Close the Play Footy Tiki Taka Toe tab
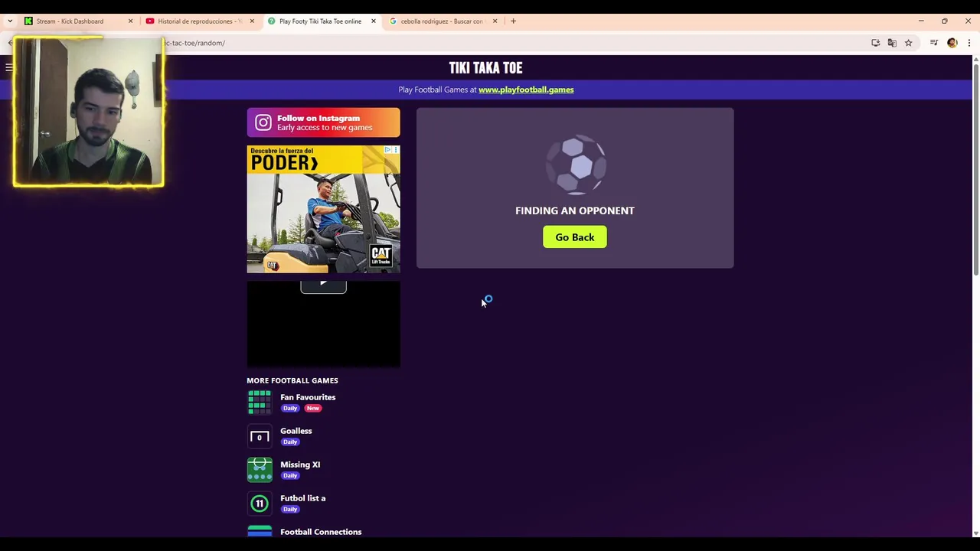Image resolution: width=980 pixels, height=551 pixels. (x=374, y=21)
